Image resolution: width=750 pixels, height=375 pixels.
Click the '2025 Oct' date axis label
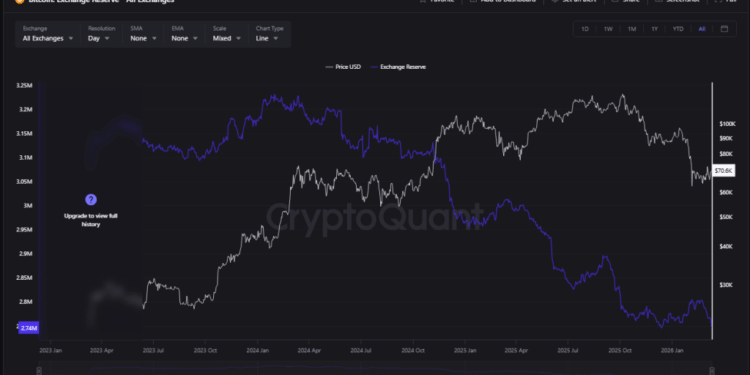(x=620, y=351)
